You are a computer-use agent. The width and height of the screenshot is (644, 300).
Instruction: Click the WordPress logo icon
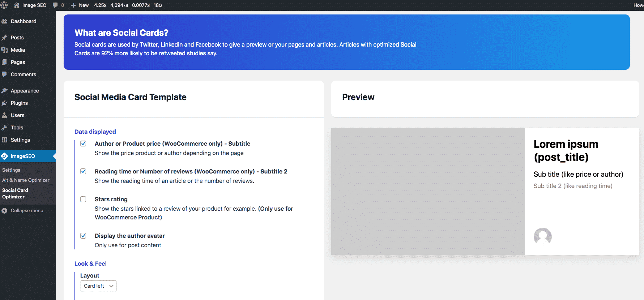4,5
